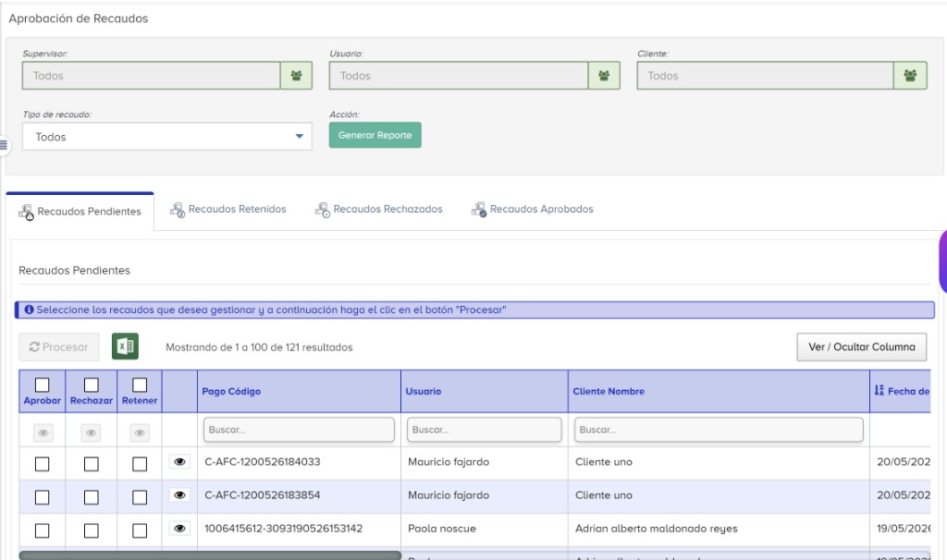Image resolution: width=947 pixels, height=560 pixels.
Task: Tick Aprobar checkbox for C-AFC-1200526183854
Action: (43, 497)
